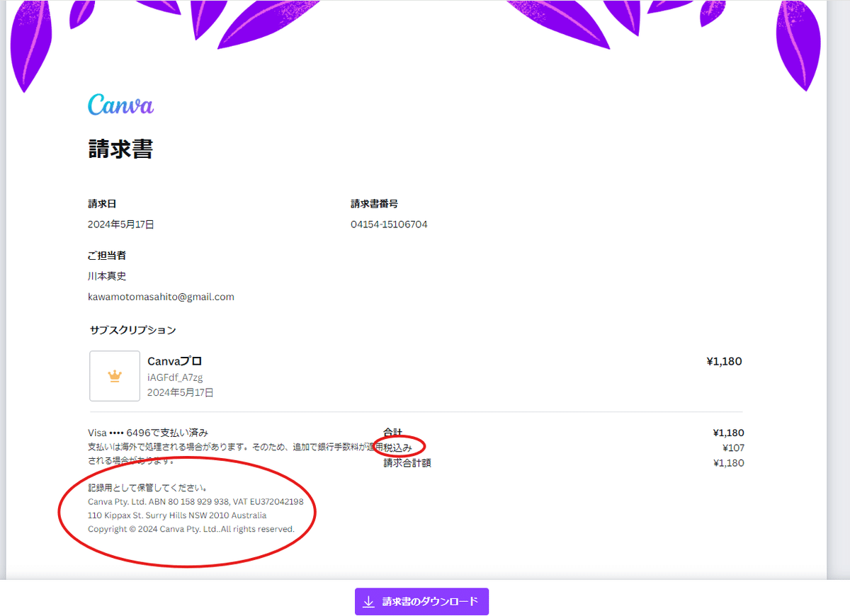Click the 請求書のダウンロード button

pyautogui.click(x=421, y=602)
